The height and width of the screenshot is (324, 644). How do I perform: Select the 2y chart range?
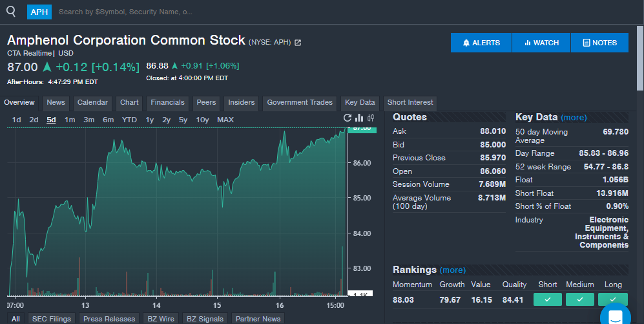pyautogui.click(x=166, y=120)
